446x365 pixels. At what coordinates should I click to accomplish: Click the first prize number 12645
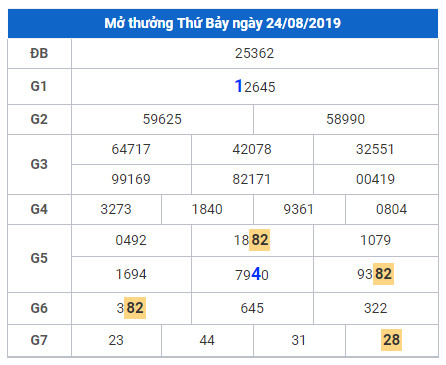pos(255,86)
